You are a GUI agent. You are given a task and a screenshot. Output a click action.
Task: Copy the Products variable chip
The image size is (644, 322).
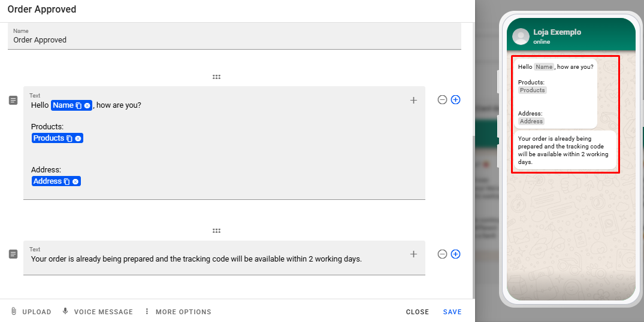coord(69,138)
